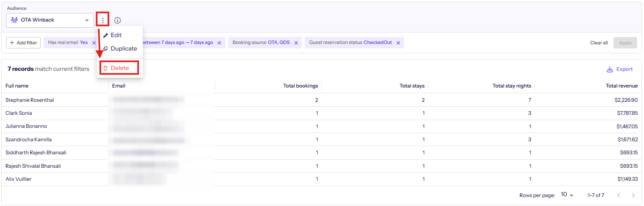Viewport: 644px width, 206px height.
Task: Click the audience info icon
Action: (118, 20)
